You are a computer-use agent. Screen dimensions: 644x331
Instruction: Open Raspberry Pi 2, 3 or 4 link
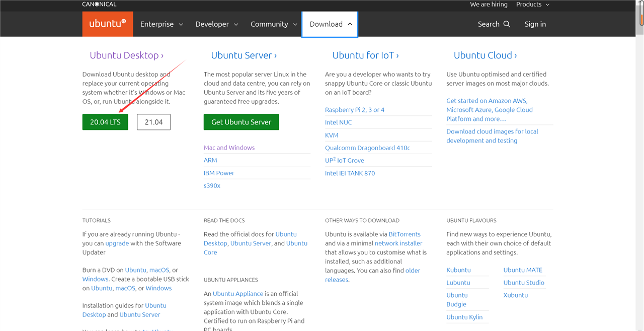coord(355,110)
